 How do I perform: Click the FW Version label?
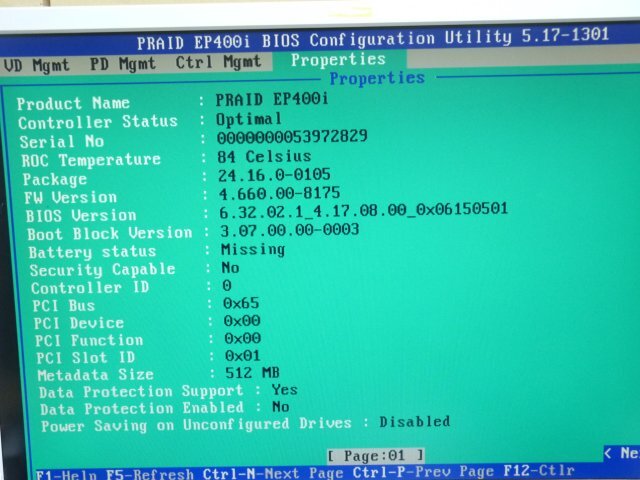point(71,198)
